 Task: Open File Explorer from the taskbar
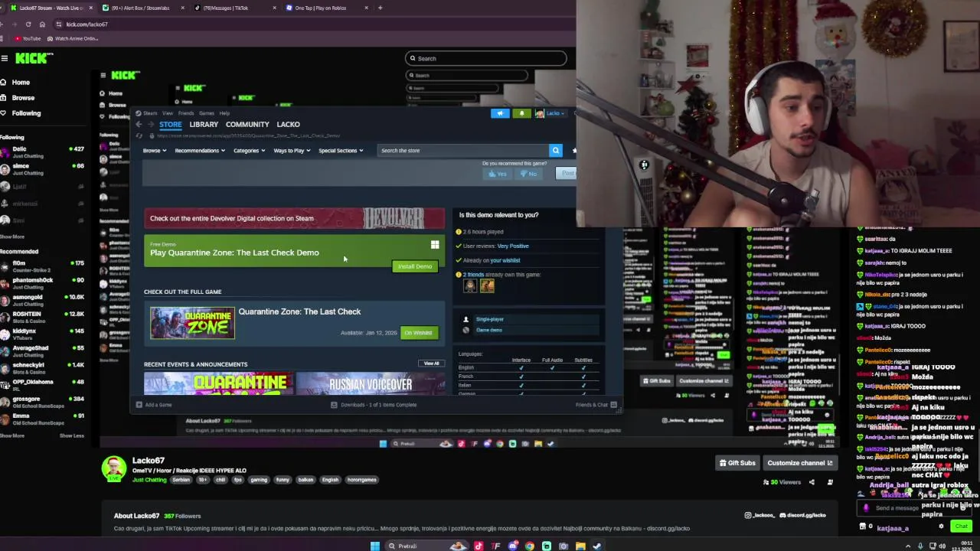[x=580, y=546]
